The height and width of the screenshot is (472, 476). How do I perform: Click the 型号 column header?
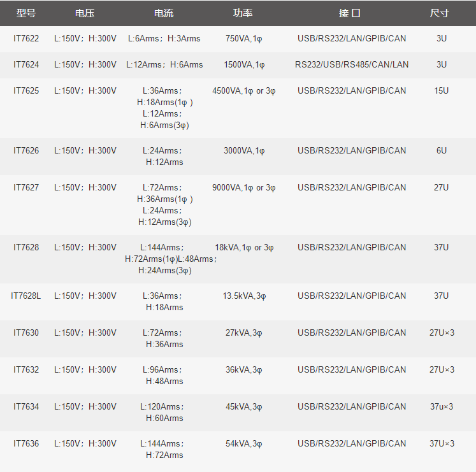(25, 13)
